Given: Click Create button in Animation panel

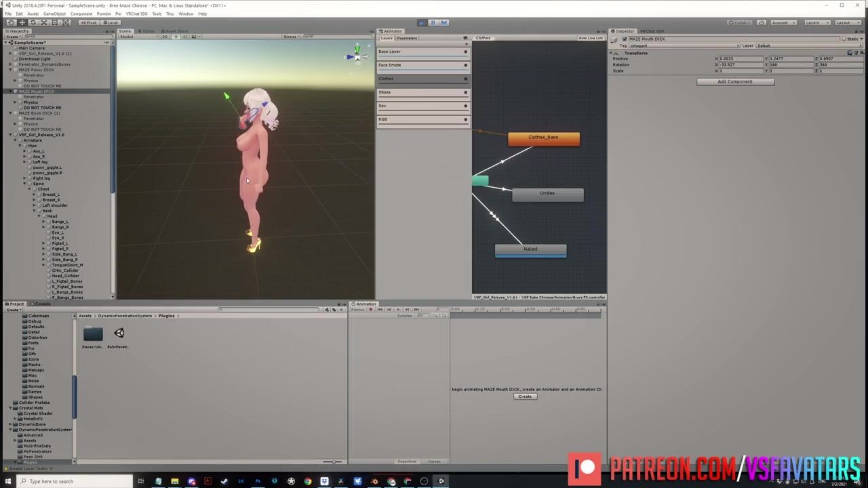Looking at the screenshot, I should point(525,396).
